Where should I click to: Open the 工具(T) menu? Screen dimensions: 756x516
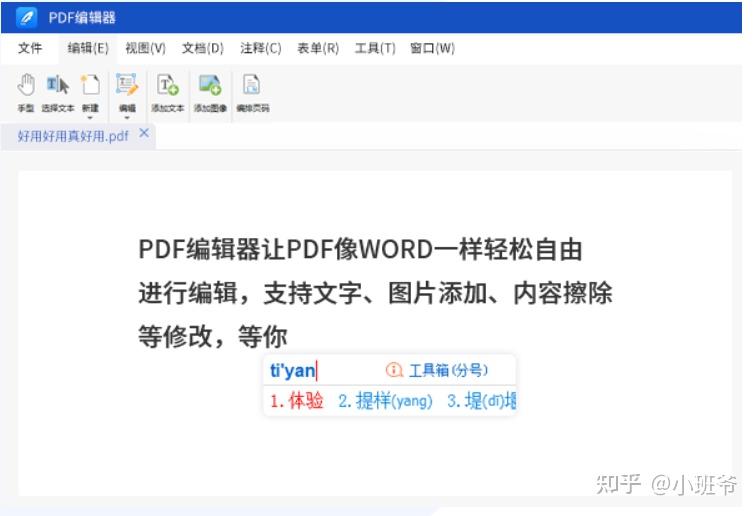point(375,48)
